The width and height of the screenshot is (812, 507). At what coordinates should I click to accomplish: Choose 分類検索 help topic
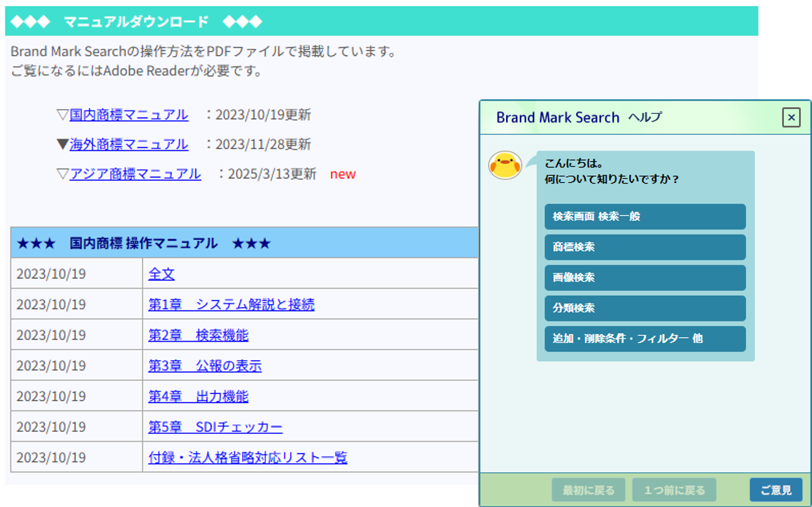(645, 308)
